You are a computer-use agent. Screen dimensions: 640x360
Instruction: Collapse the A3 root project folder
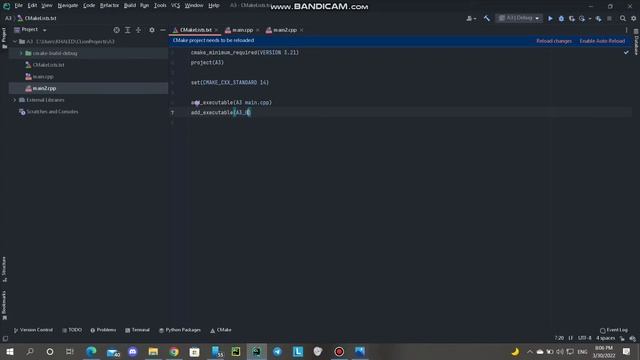[x=15, y=42]
